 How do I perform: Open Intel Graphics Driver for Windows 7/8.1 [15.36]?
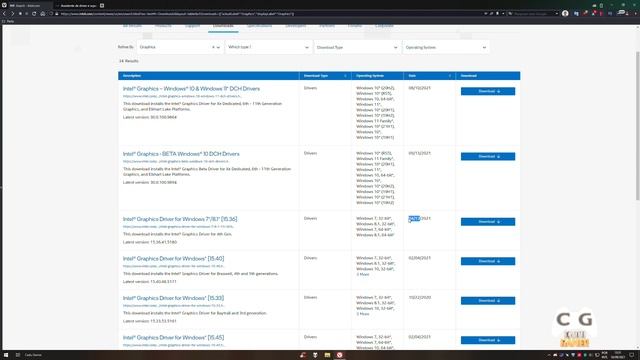click(x=180, y=219)
